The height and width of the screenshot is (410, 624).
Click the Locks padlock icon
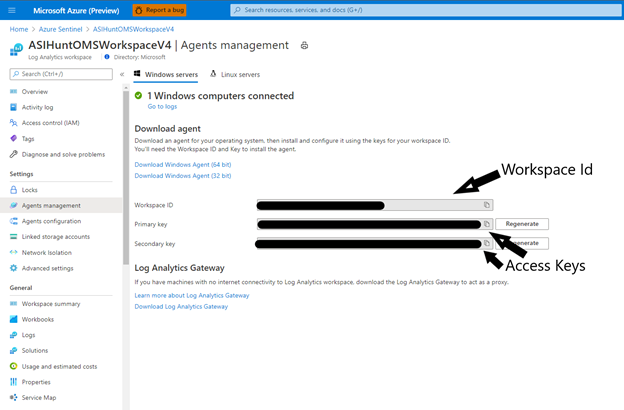tap(14, 189)
